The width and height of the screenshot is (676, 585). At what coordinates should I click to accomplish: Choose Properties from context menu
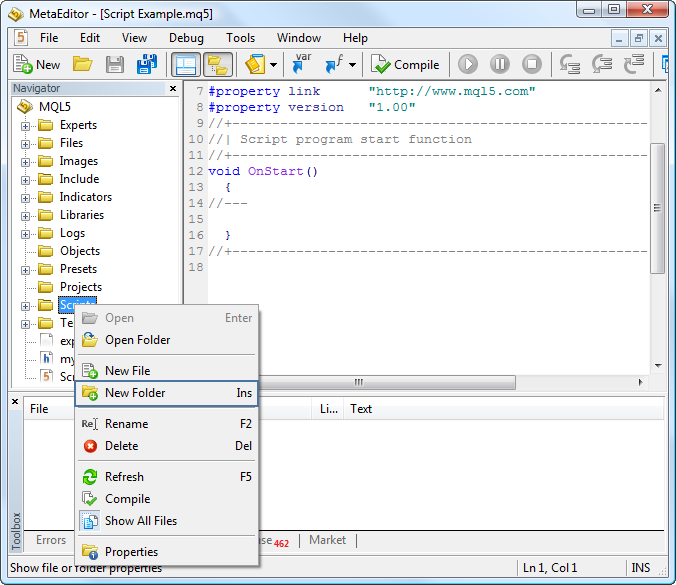pos(166,552)
